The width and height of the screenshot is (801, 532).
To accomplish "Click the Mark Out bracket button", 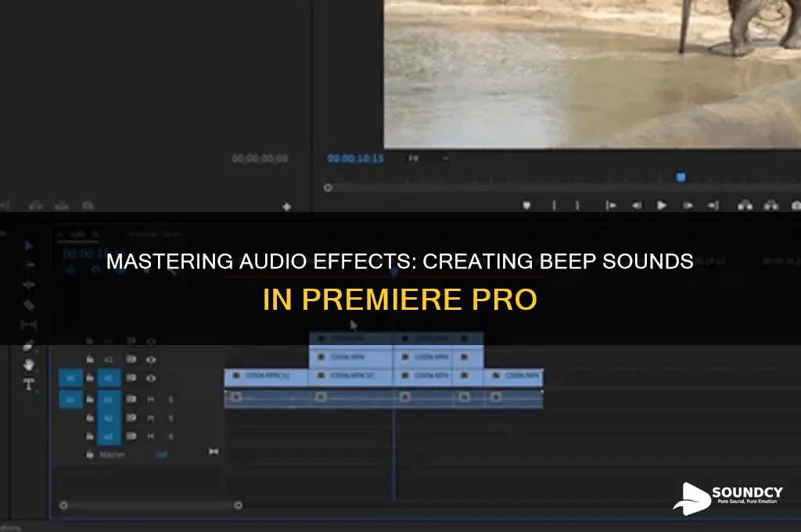I will click(577, 206).
